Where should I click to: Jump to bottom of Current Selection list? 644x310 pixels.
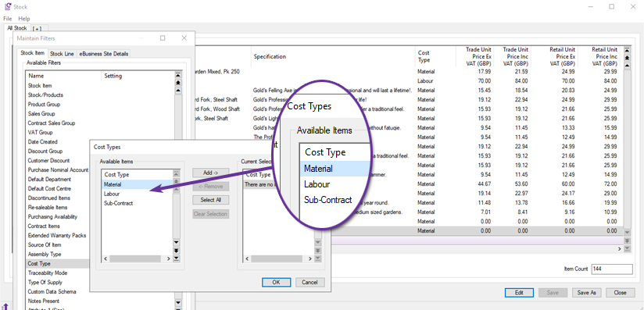pyautogui.click(x=317, y=258)
